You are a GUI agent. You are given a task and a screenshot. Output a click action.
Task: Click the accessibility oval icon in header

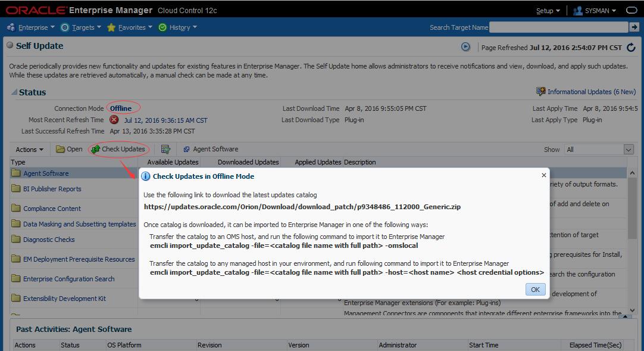pos(632,10)
